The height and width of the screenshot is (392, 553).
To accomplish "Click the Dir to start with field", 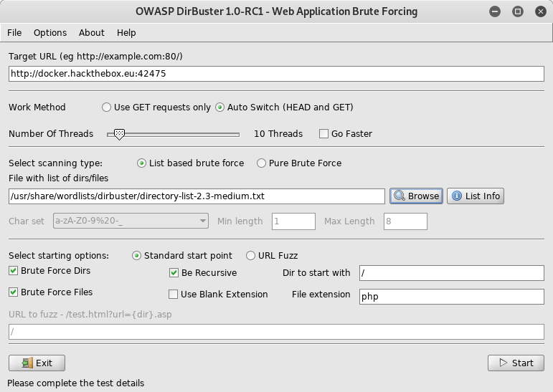I will click(x=451, y=273).
